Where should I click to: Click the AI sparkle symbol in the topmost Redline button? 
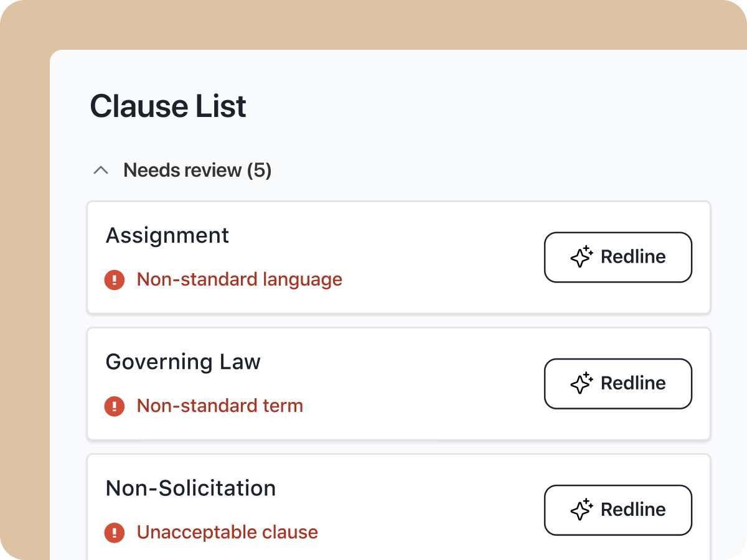coord(581,257)
